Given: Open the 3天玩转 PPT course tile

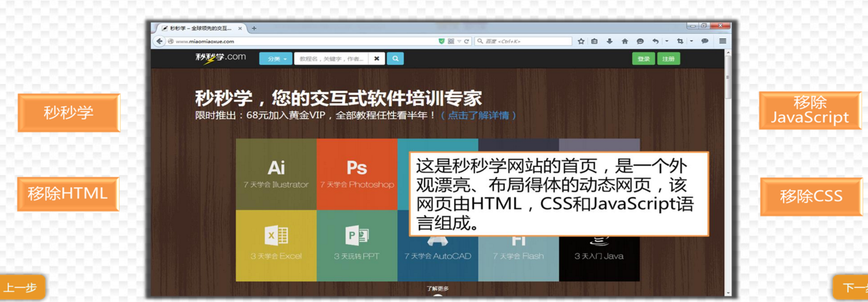Looking at the screenshot, I should (357, 246).
